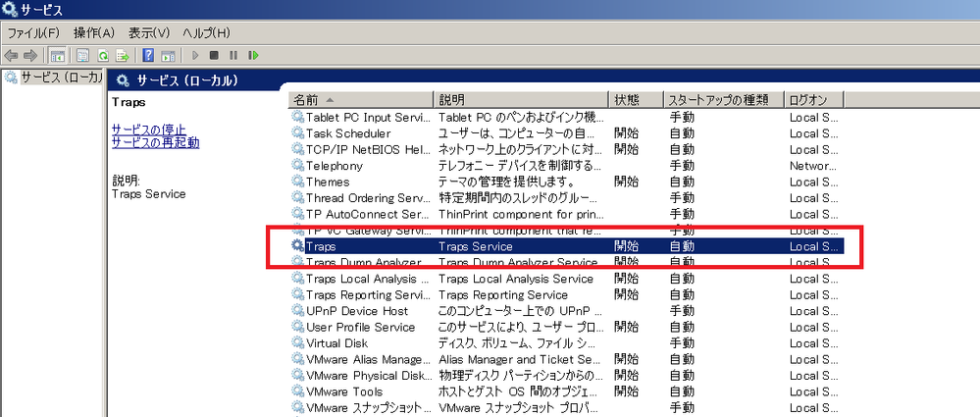
Task: Click the Start Service play icon
Action: coord(195,56)
